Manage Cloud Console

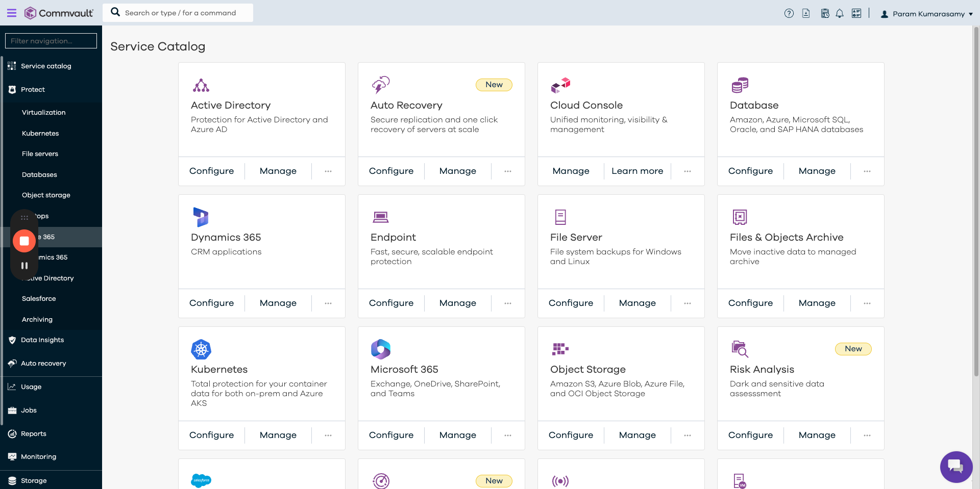571,171
